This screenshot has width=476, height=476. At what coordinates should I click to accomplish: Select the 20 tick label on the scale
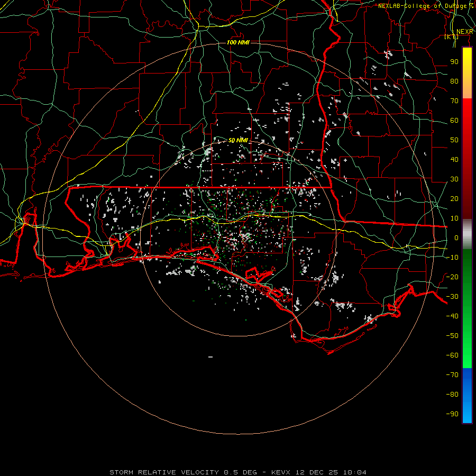(x=454, y=198)
